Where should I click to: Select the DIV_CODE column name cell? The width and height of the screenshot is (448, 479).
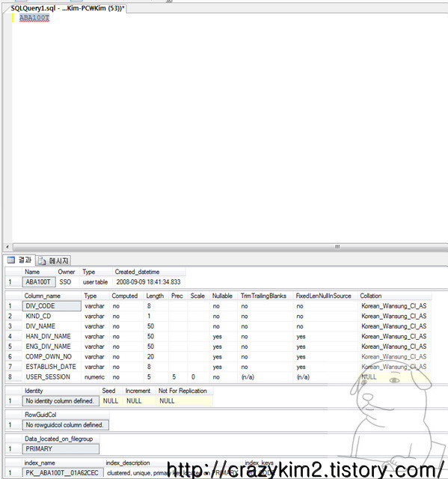(x=52, y=306)
